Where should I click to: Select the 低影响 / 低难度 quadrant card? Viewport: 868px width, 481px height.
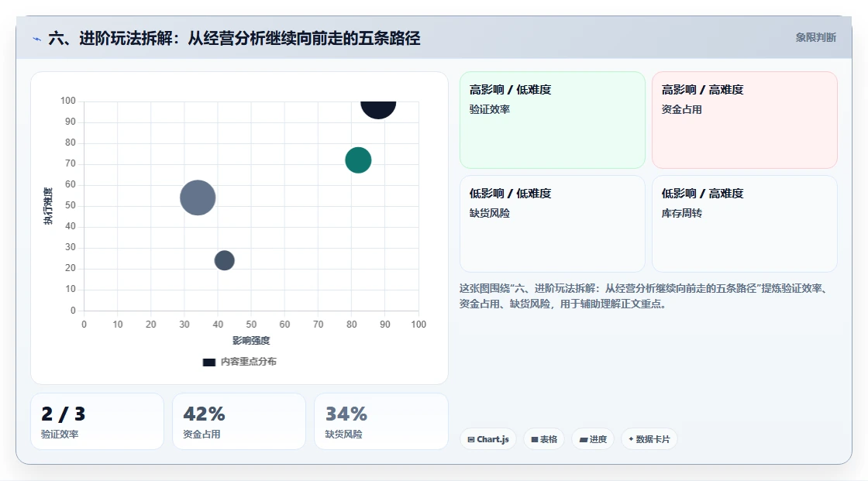click(553, 224)
